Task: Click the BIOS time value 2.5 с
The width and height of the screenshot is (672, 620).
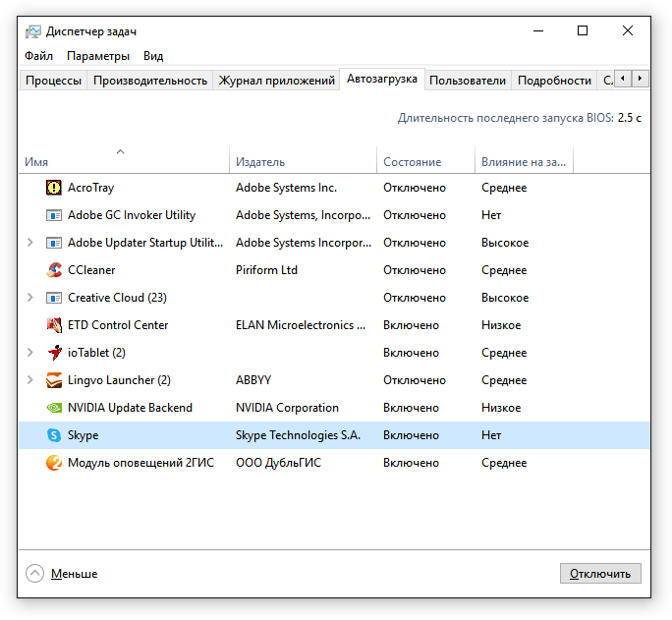Action: tap(629, 118)
